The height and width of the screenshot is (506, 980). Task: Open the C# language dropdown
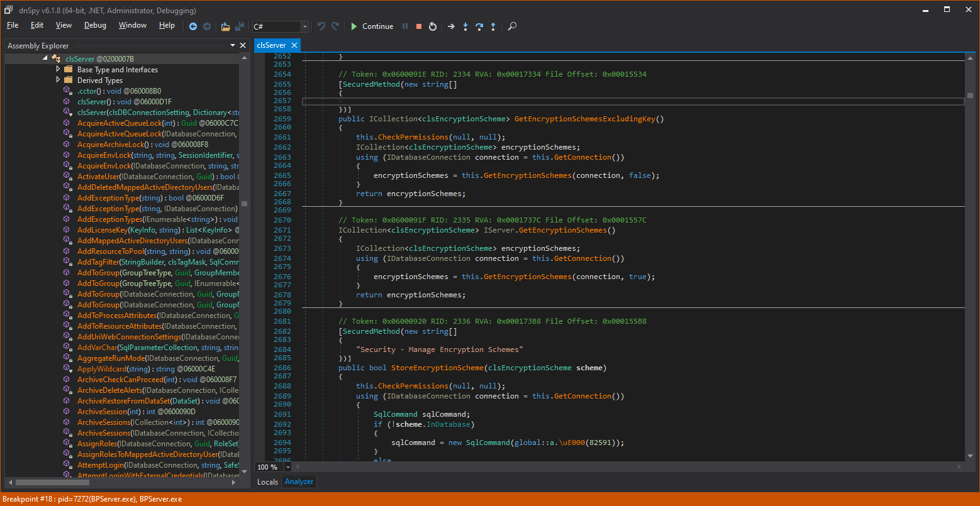pos(305,26)
